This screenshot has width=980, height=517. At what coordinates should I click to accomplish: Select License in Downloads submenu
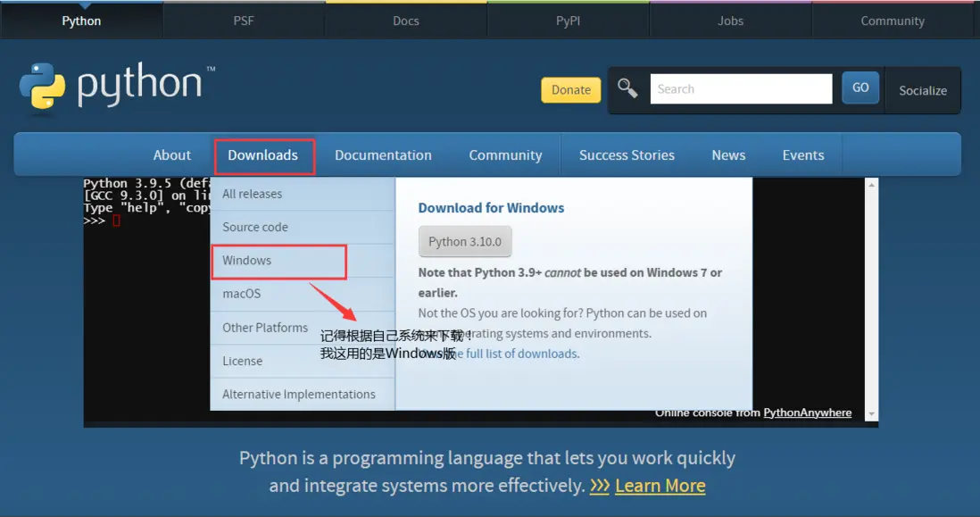(x=303, y=361)
